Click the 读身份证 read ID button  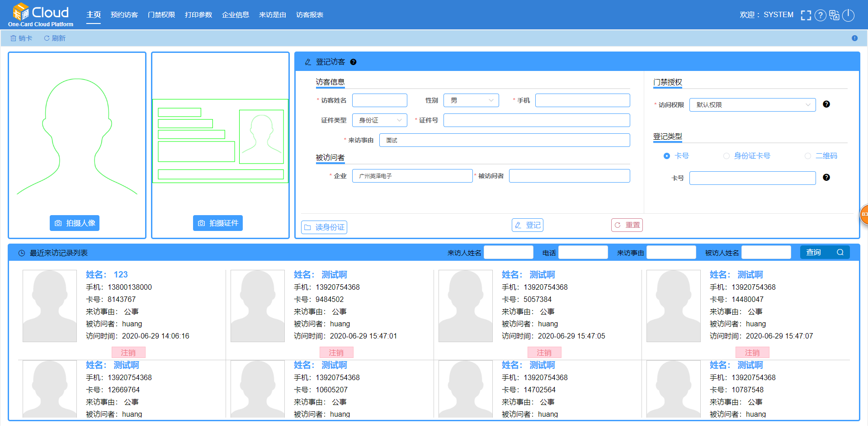tap(324, 227)
